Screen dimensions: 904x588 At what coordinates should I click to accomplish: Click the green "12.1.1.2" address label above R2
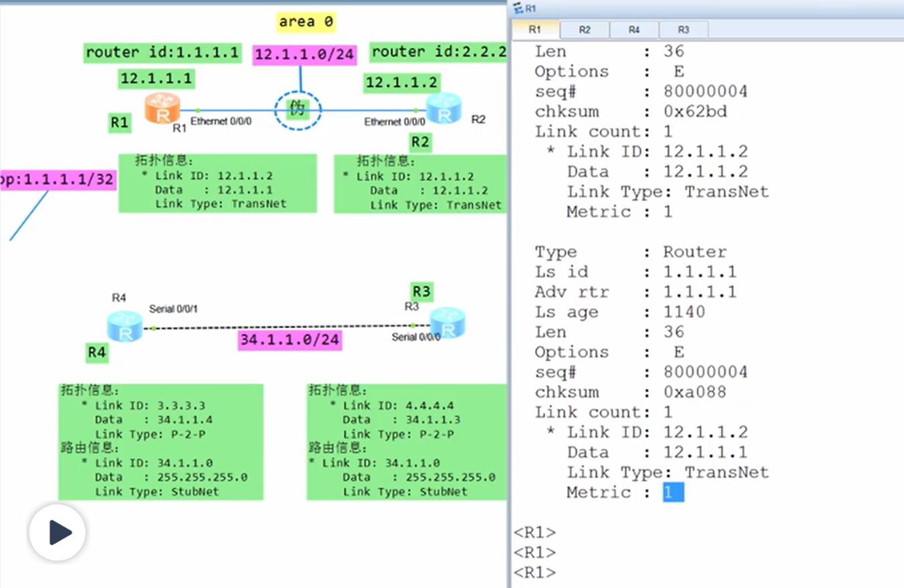coord(402,82)
